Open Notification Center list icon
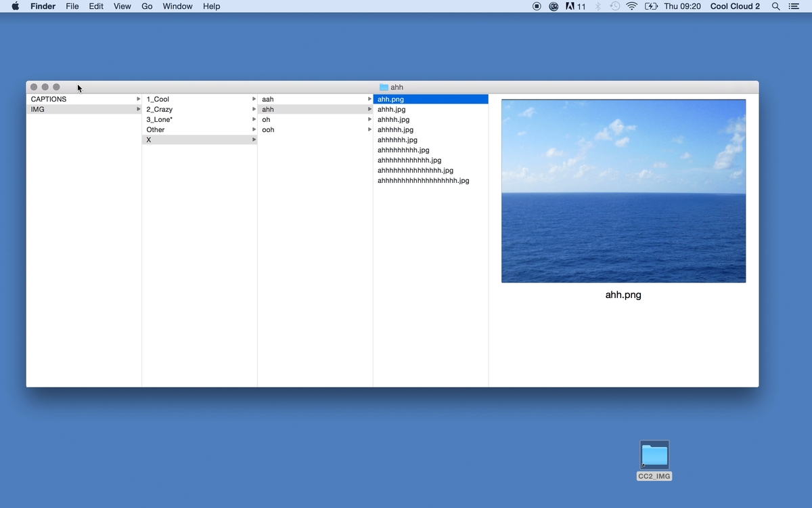The width and height of the screenshot is (812, 508). 794,6
